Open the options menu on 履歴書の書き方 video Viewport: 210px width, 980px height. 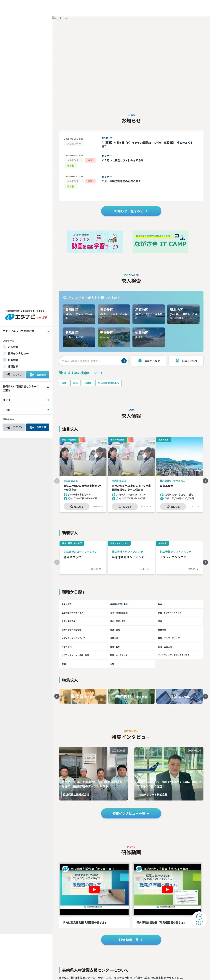pyautogui.click(x=122, y=869)
